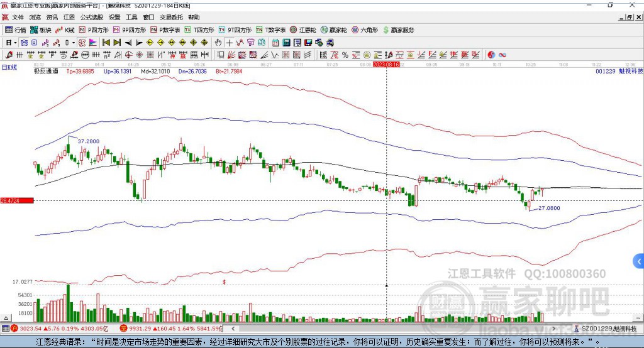
Task: Click the 深 Shenzhen index 9931.29 status
Action: point(171,329)
